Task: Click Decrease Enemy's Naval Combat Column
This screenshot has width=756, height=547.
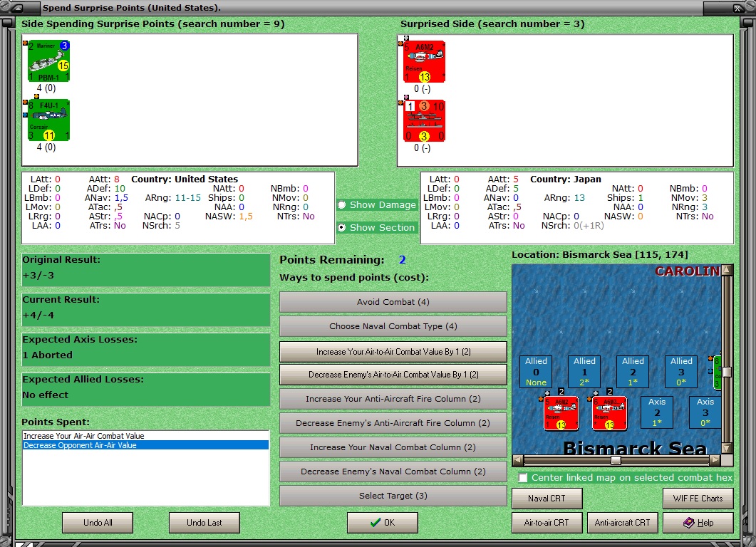Action: pos(393,472)
